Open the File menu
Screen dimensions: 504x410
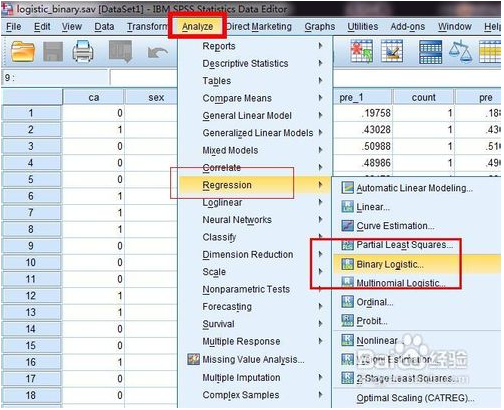coord(14,27)
